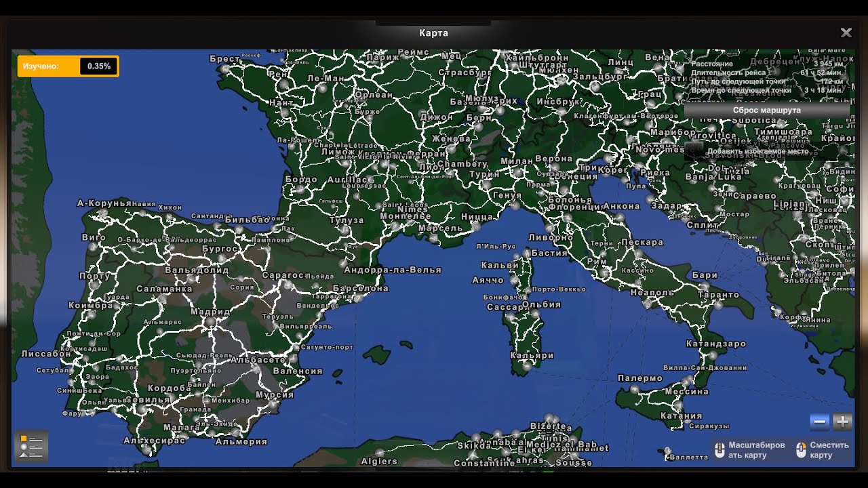This screenshot has width=868, height=488.
Task: Click the Рим city label
Action: pos(597,261)
